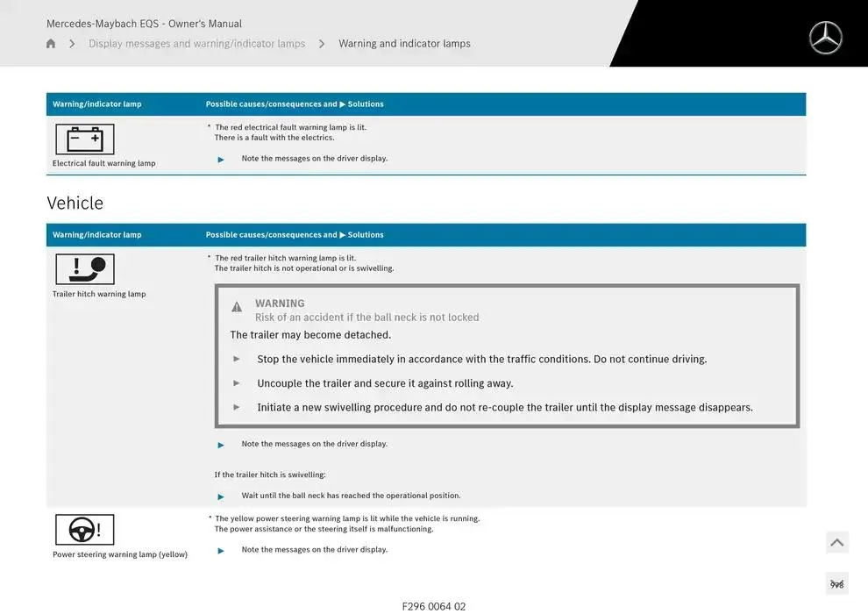Click 'Initiate a new swivelling procedure' step
This screenshot has width=868, height=614.
tap(504, 407)
